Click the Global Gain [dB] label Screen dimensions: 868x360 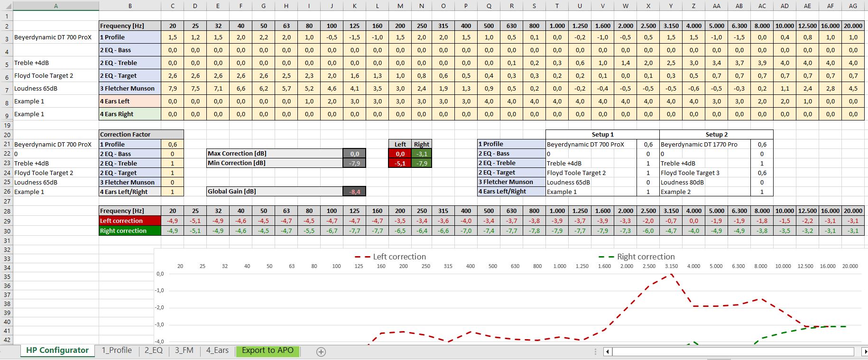tap(275, 192)
